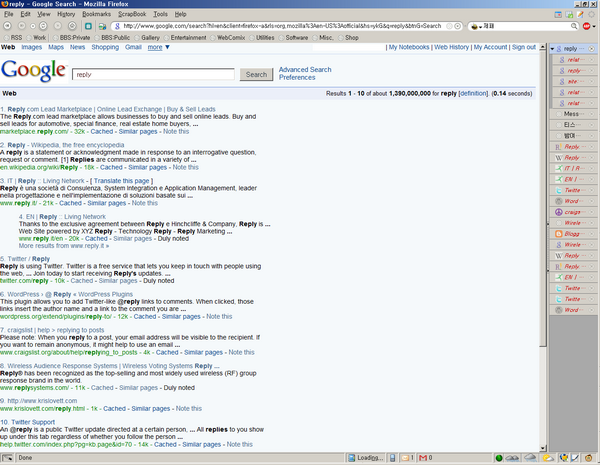This screenshot has width=600, height=465.
Task: Click the Google logo
Action: [34, 71]
